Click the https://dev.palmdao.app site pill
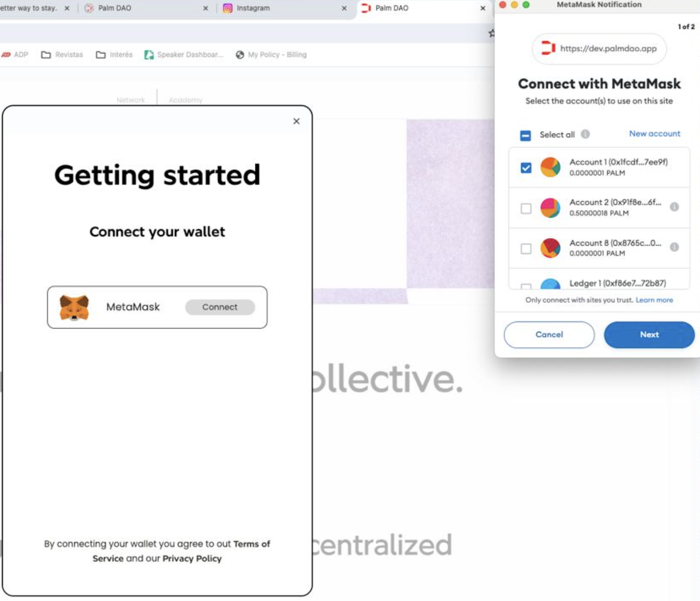 [x=599, y=49]
